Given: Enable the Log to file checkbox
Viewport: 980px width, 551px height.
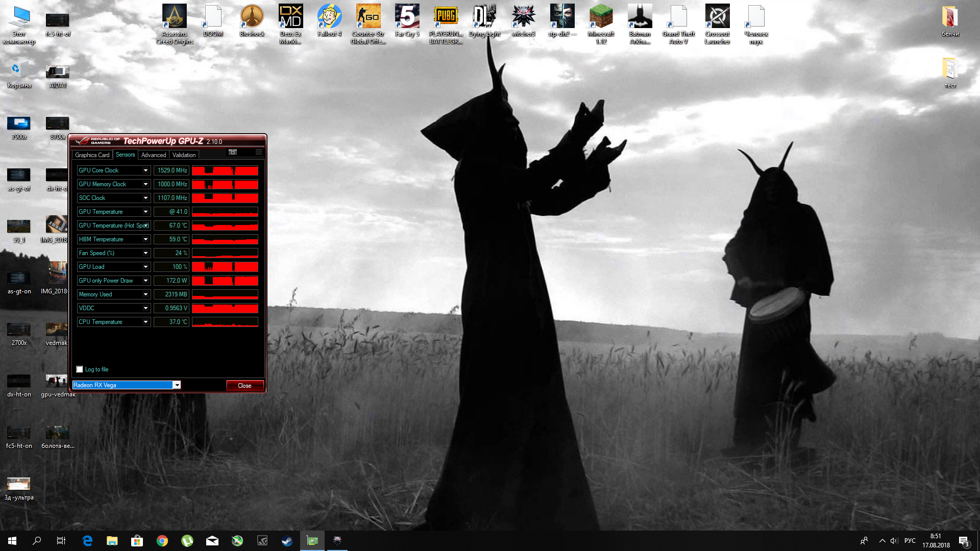Looking at the screenshot, I should point(80,369).
